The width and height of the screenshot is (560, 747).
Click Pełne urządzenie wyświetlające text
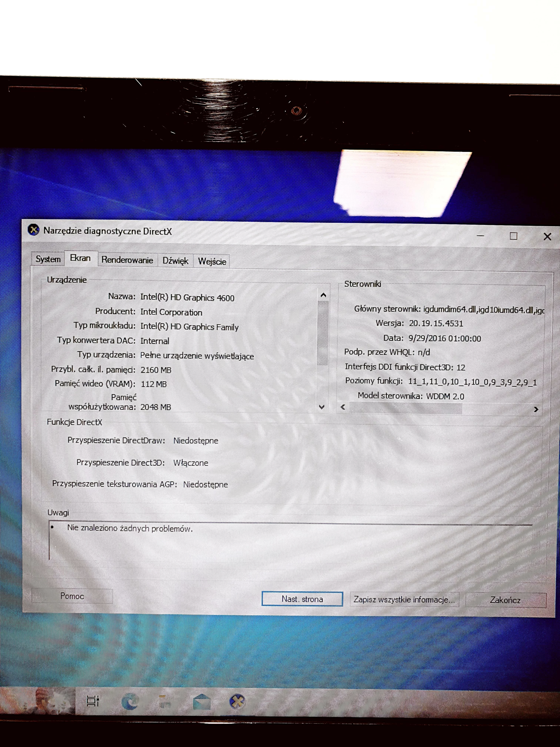pyautogui.click(x=197, y=356)
